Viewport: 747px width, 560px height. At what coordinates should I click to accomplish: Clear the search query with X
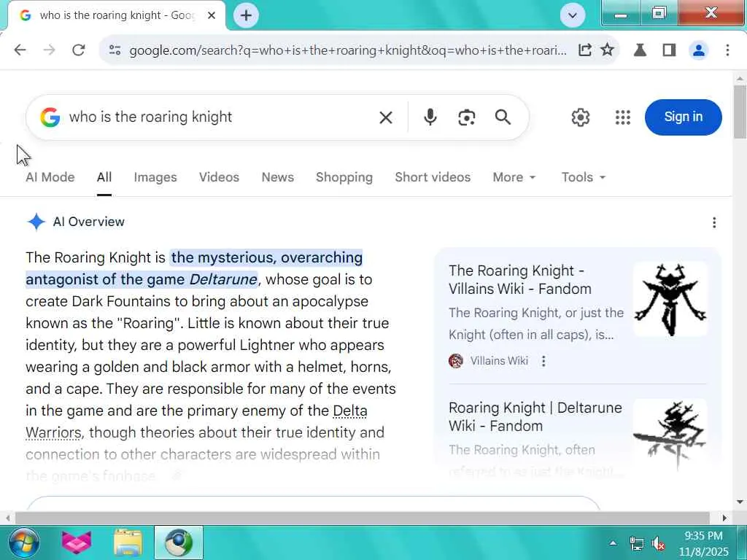(x=386, y=117)
